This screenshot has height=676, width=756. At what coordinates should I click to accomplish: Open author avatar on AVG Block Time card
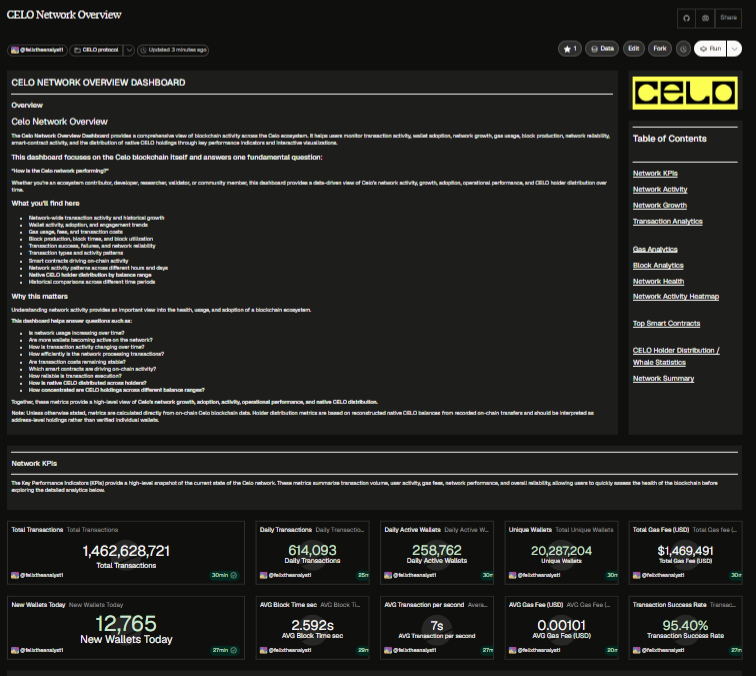coord(263,650)
